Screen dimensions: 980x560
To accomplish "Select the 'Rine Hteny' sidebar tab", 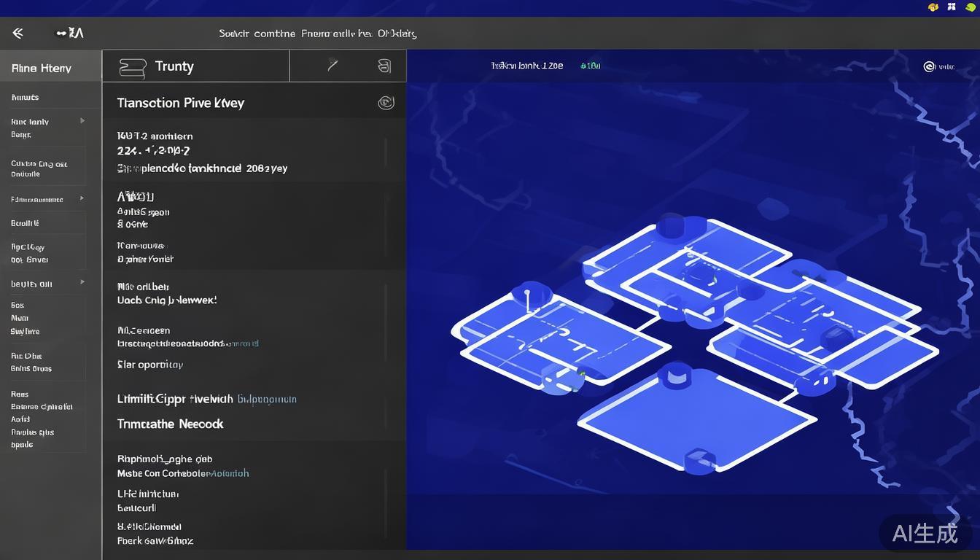I will [x=42, y=69].
